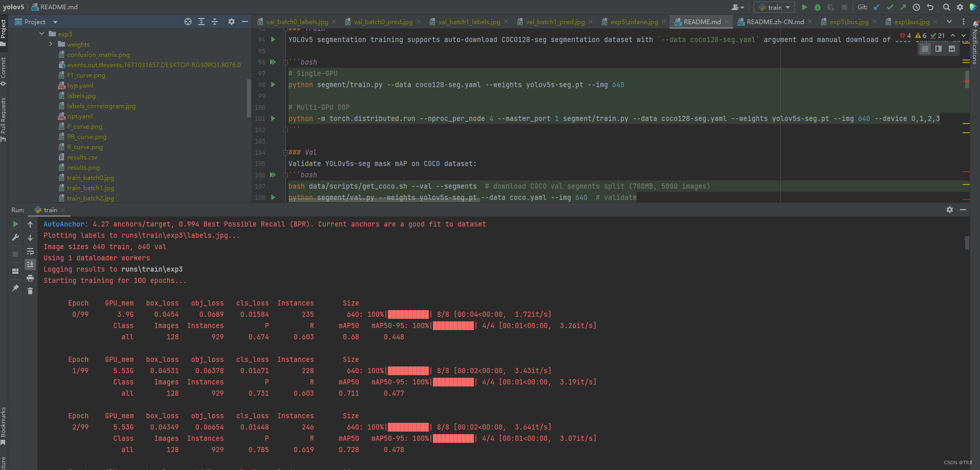Start debugging with the green bug icon

coord(818,7)
